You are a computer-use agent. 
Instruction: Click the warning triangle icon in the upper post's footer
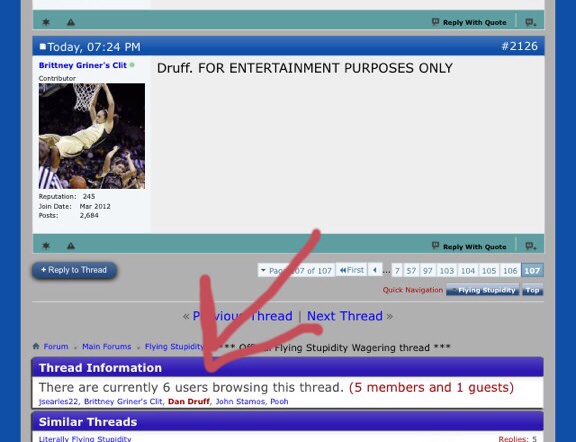coord(71,22)
